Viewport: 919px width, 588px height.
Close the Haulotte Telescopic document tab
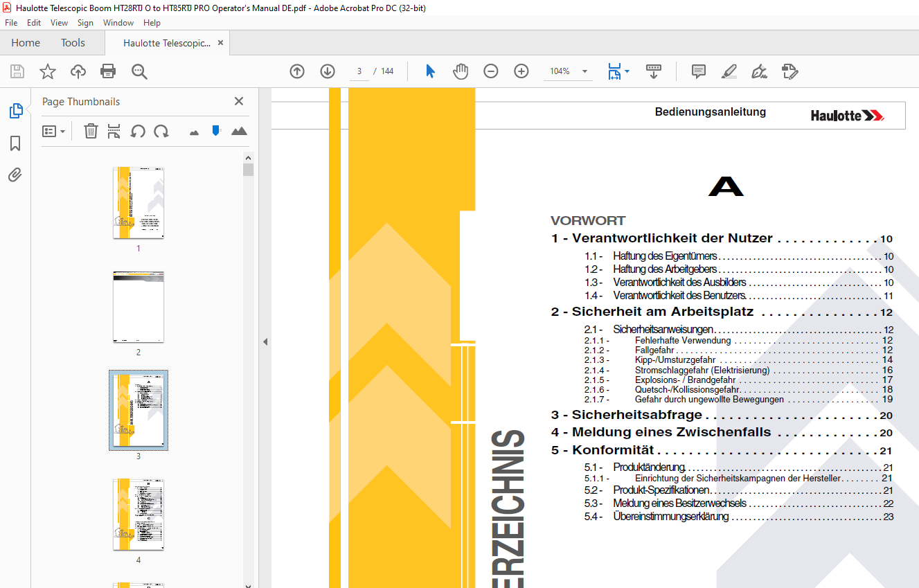pos(220,43)
